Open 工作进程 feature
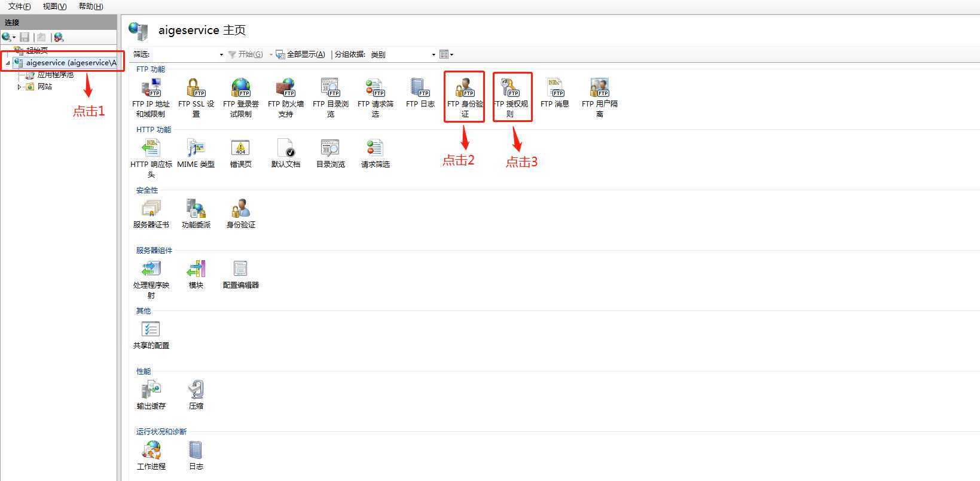980x481 pixels. (151, 456)
